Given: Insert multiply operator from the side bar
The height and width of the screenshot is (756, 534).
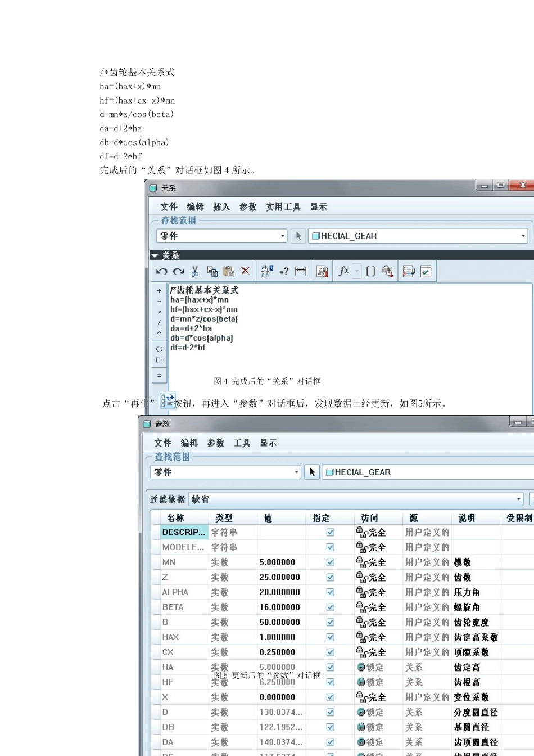Looking at the screenshot, I should (159, 312).
